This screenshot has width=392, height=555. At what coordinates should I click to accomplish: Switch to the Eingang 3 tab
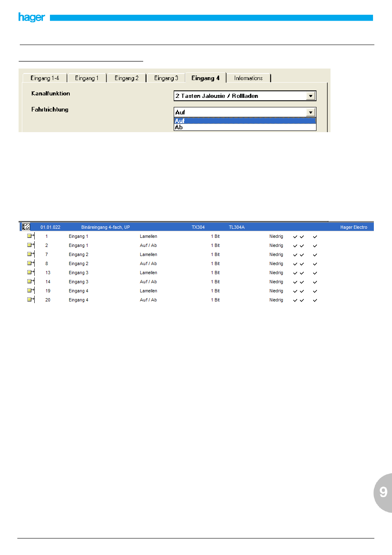pyautogui.click(x=166, y=78)
